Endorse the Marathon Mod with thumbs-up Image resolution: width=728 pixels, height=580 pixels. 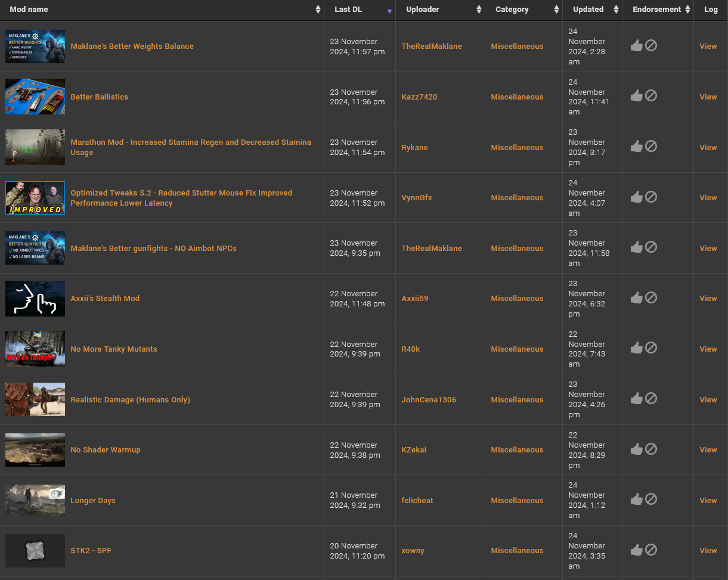(636, 147)
